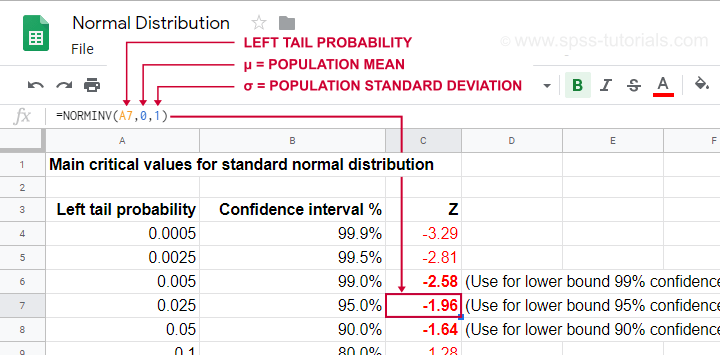This screenshot has height=360, width=720.
Task: Open the move-to-folder icon
Action: 287,23
